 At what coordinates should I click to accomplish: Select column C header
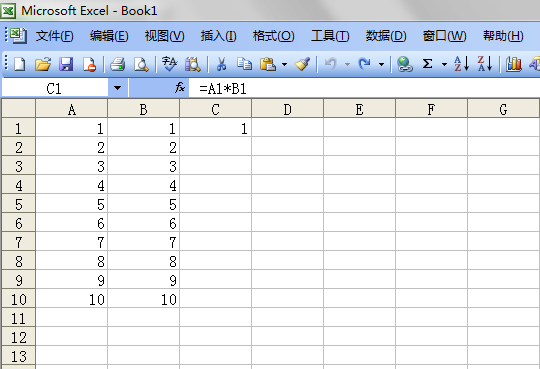point(216,109)
